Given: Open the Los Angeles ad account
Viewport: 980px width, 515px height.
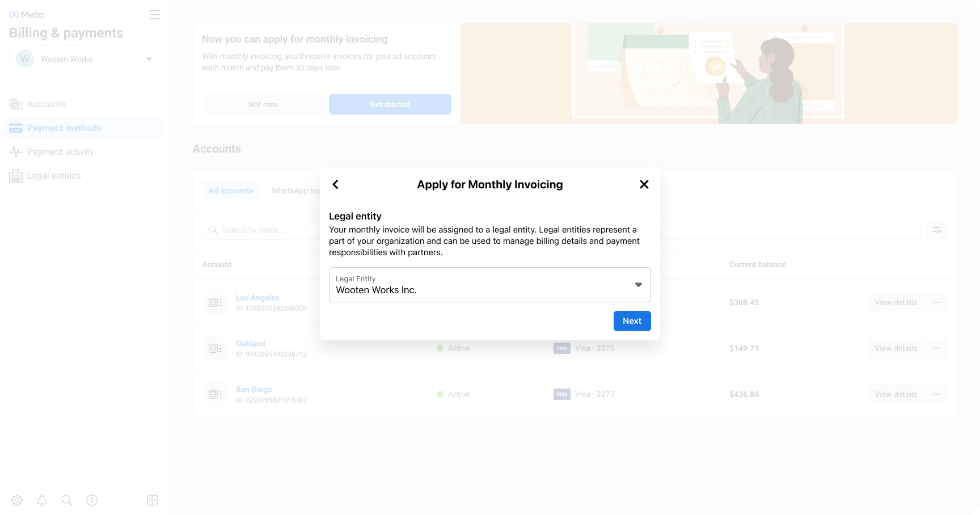Looking at the screenshot, I should pyautogui.click(x=257, y=298).
